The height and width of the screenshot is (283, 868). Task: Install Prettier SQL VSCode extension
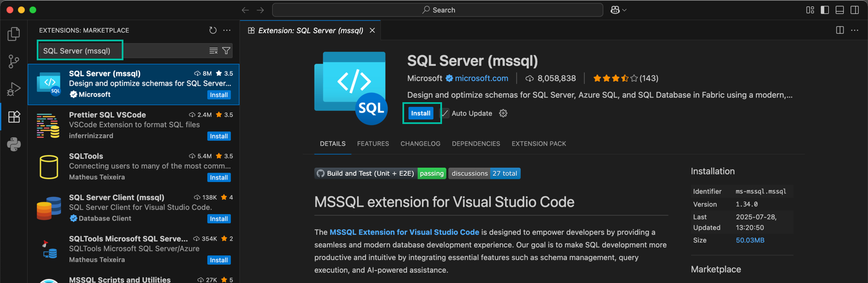tap(219, 136)
